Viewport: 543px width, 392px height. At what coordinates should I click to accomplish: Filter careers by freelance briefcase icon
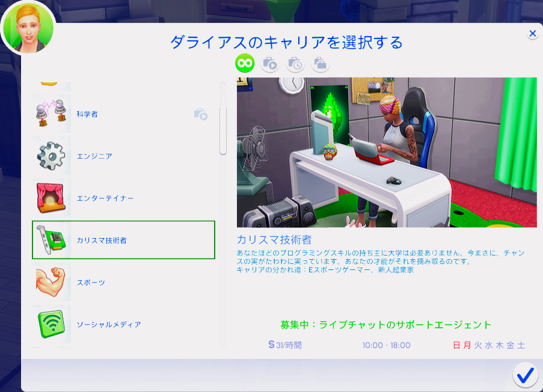(x=321, y=64)
